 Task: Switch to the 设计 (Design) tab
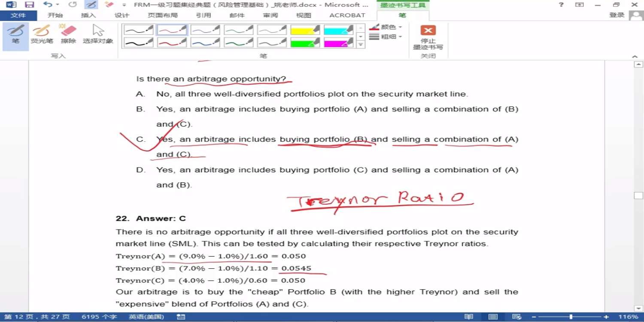coord(122,15)
